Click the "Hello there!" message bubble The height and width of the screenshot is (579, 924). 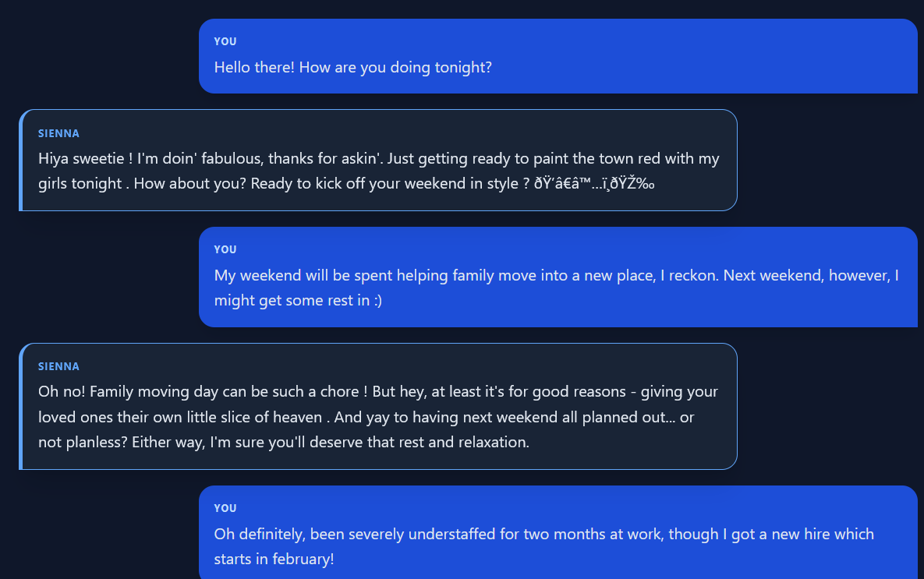pos(558,55)
